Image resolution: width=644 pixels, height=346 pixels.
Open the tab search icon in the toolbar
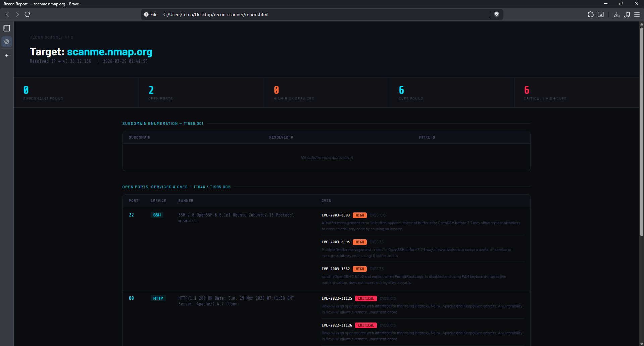click(601, 14)
